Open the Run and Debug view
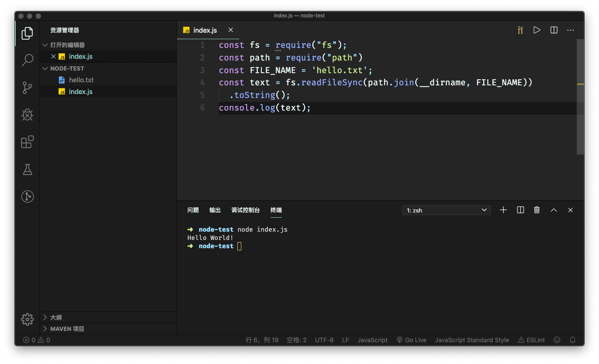This screenshot has width=599, height=364. pos(27,115)
